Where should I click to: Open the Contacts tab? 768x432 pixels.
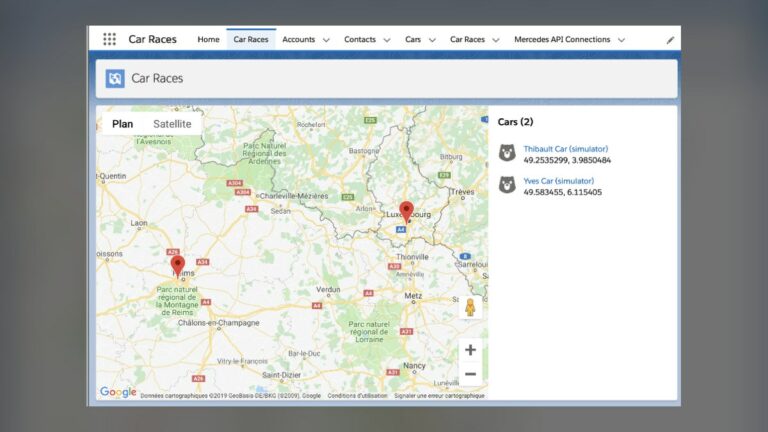click(360, 39)
